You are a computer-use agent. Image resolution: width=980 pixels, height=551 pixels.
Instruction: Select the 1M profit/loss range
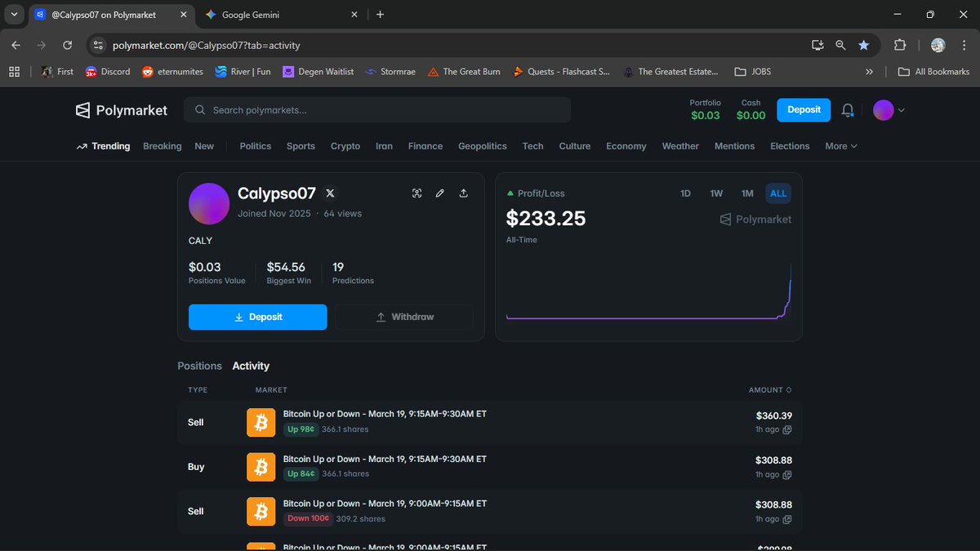click(747, 193)
